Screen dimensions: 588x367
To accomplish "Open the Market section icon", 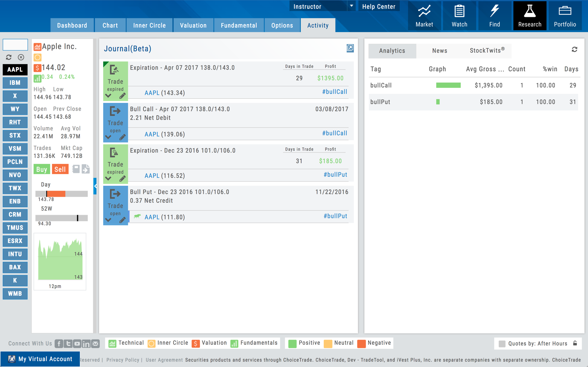I will [x=424, y=16].
